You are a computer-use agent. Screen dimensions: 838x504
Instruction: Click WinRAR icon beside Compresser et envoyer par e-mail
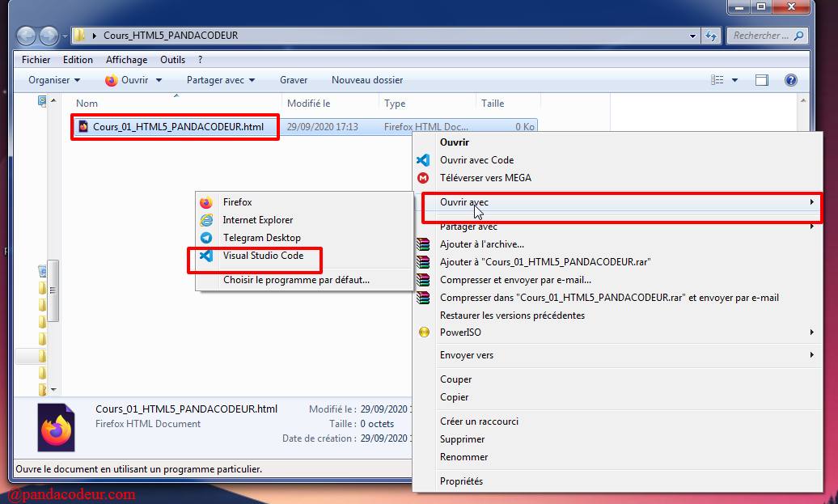[x=423, y=280]
